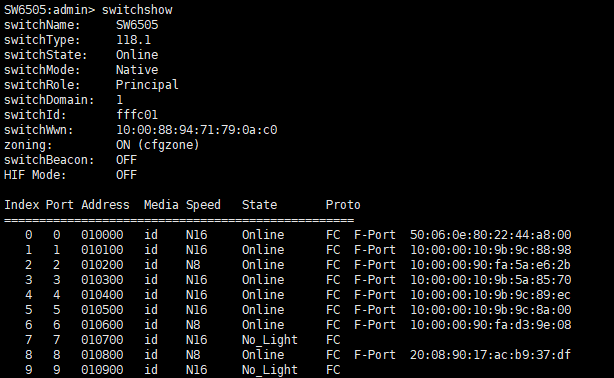Click the F-Port label for port 4
614x378 pixels.
pos(375,295)
